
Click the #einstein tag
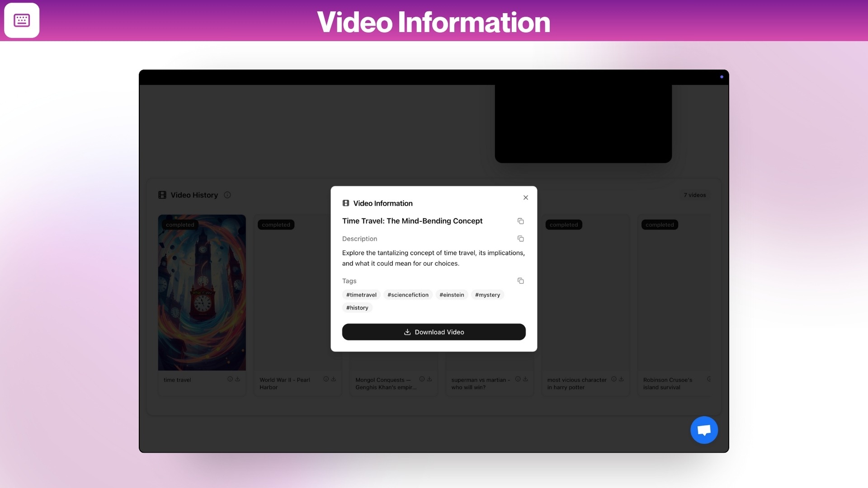click(x=452, y=295)
